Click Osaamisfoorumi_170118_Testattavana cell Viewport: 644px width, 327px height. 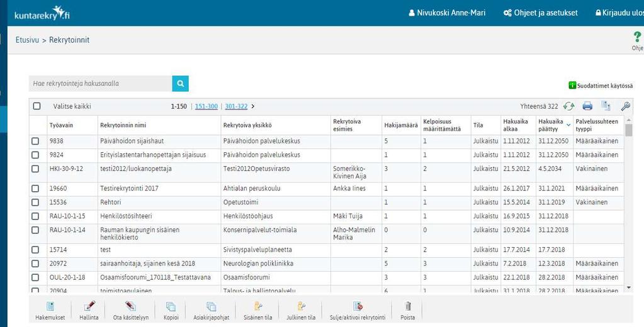(x=155, y=278)
